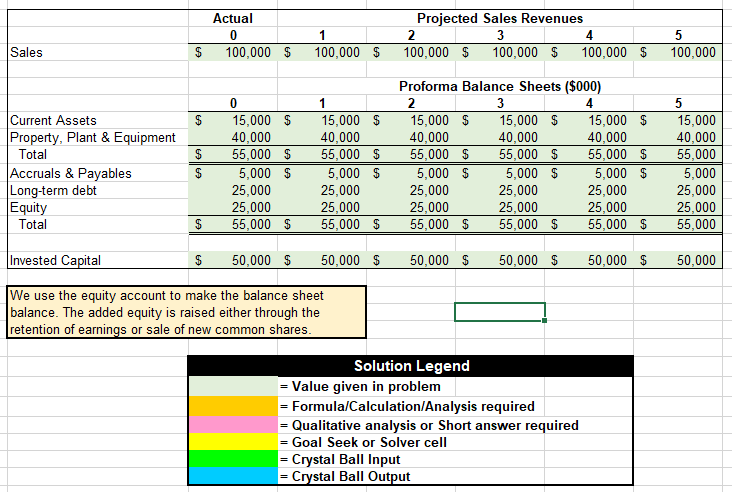Select the 'Property, Plant & Equipment' label
The height and width of the screenshot is (492, 732).
point(93,137)
